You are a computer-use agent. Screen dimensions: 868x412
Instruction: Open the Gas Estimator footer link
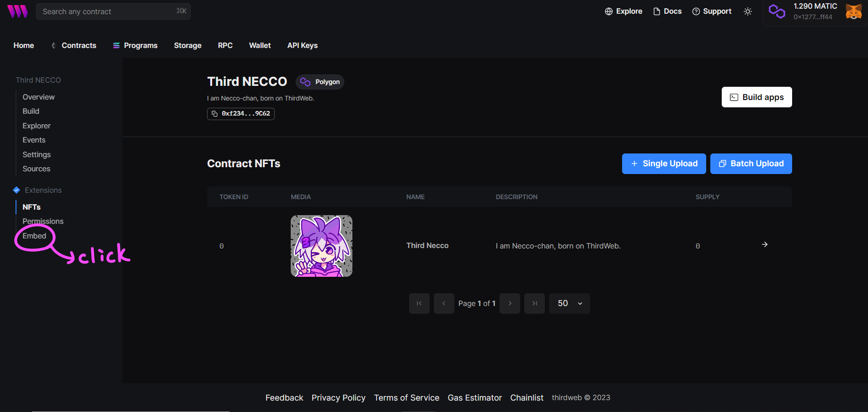475,398
